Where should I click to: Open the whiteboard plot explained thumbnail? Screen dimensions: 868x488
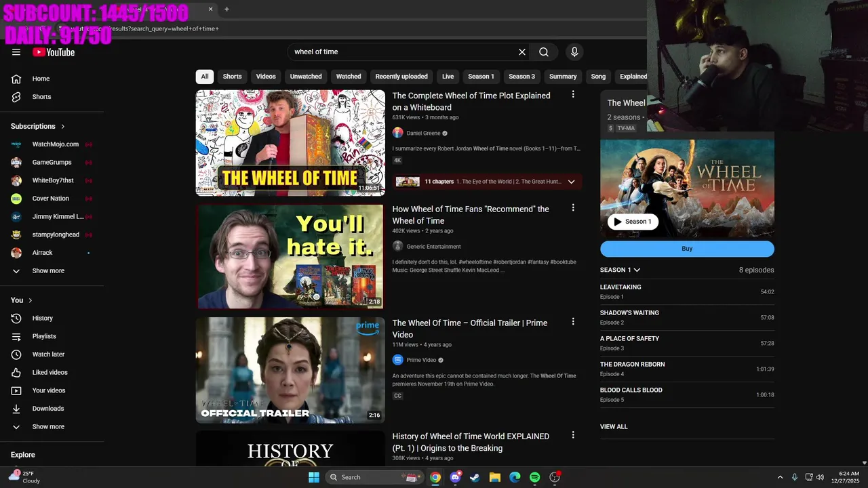(x=290, y=143)
